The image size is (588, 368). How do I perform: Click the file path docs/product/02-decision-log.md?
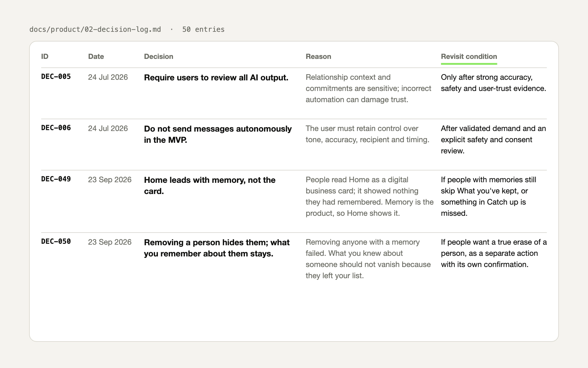click(95, 29)
